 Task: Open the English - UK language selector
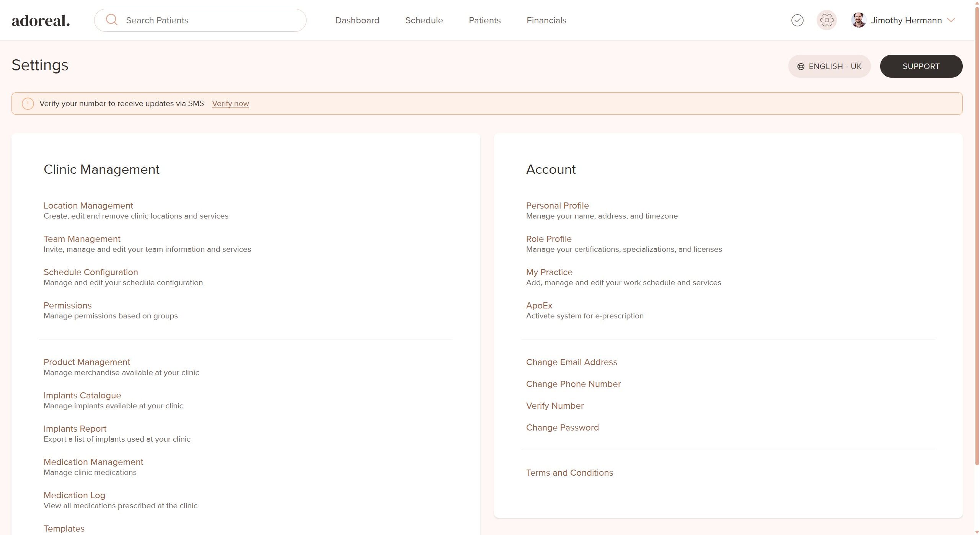[x=829, y=66]
